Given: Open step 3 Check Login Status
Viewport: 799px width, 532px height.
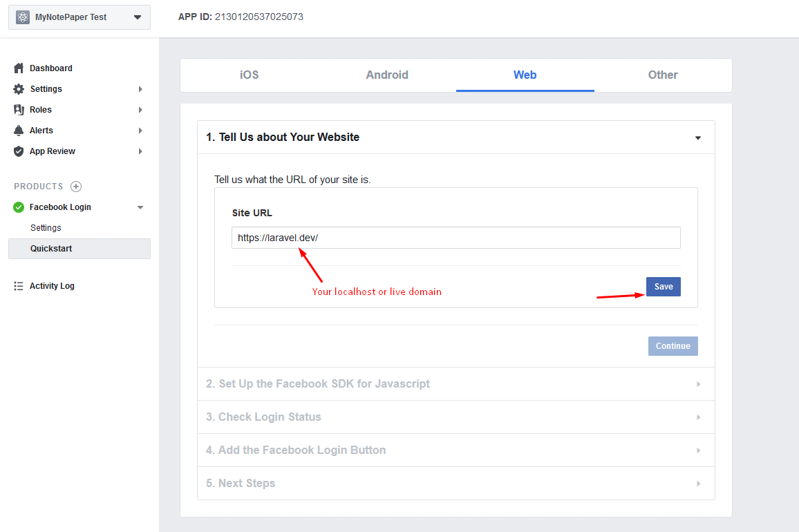Looking at the screenshot, I should click(x=456, y=417).
